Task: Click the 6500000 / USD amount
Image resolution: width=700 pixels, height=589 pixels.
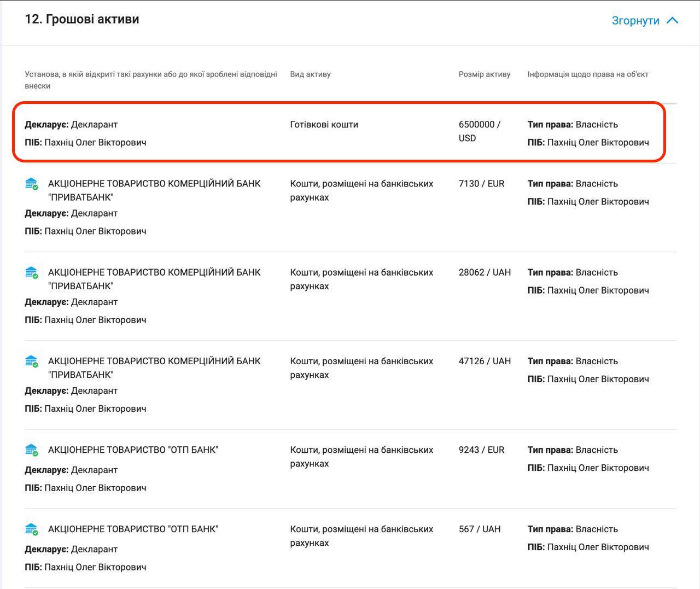Action: (479, 131)
